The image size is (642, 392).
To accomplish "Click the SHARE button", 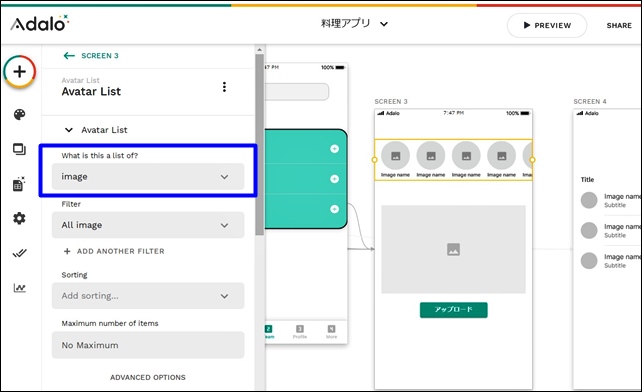I will click(619, 25).
